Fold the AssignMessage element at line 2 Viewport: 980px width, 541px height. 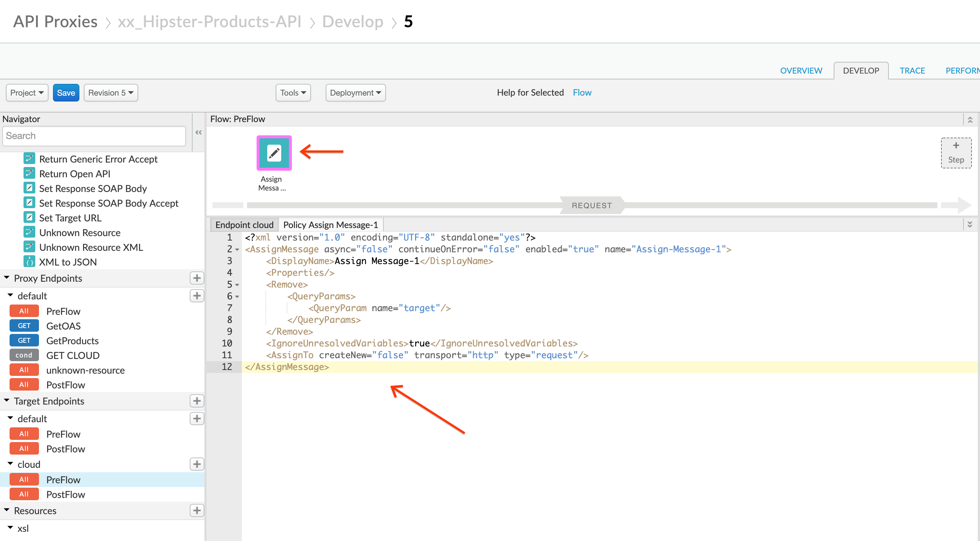point(237,250)
